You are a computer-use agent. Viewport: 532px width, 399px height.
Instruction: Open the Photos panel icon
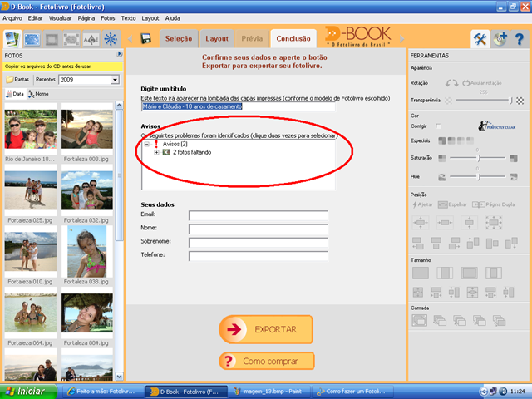point(12,39)
